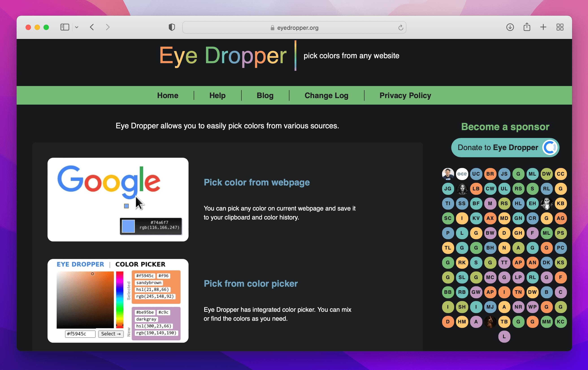The width and height of the screenshot is (588, 370).
Task: Open a new tab with the plus icon
Action: [543, 27]
